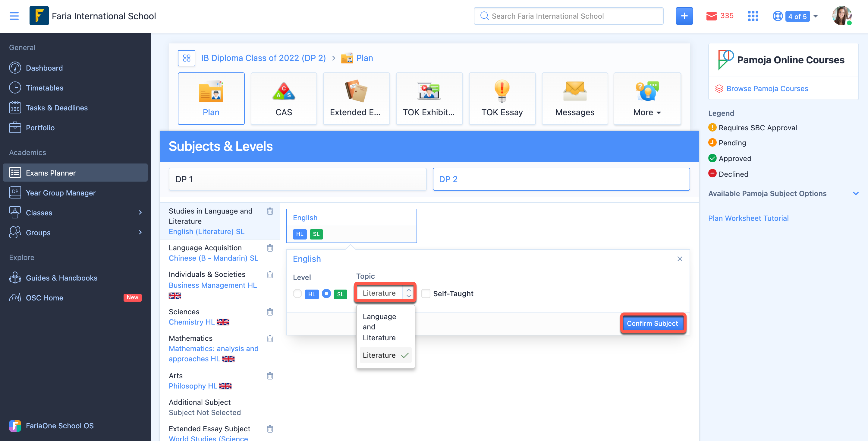
Task: Switch to the Plan tab
Action: pyautogui.click(x=211, y=98)
